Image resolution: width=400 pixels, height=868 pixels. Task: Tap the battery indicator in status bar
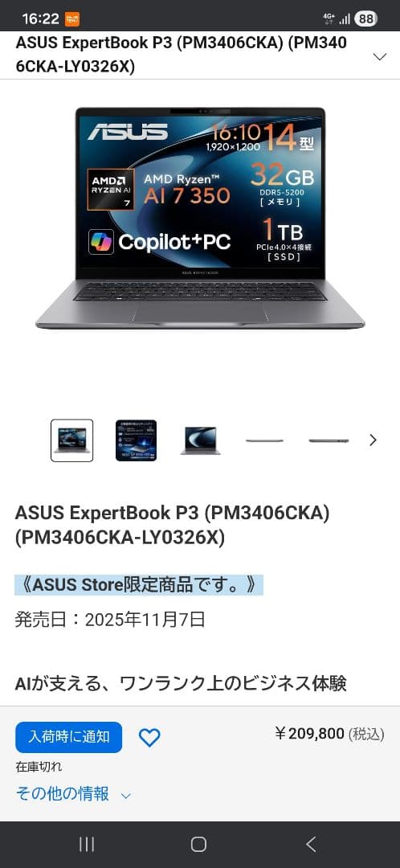coord(365,18)
